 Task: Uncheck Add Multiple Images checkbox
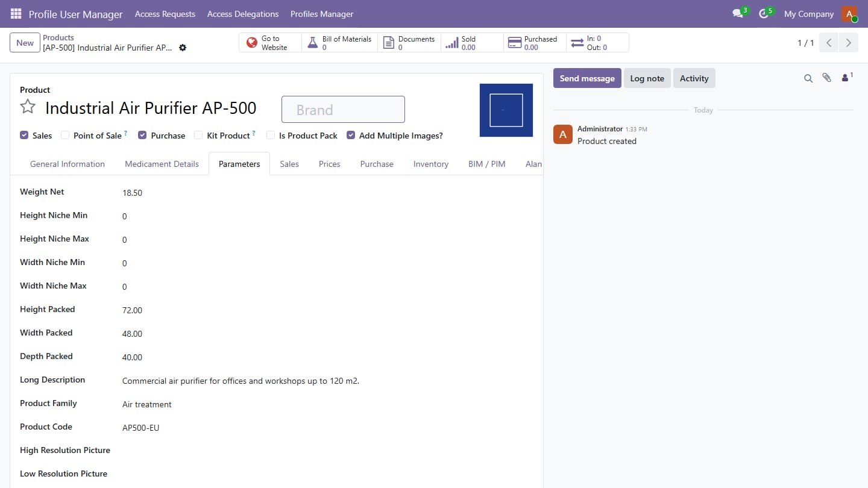point(351,136)
